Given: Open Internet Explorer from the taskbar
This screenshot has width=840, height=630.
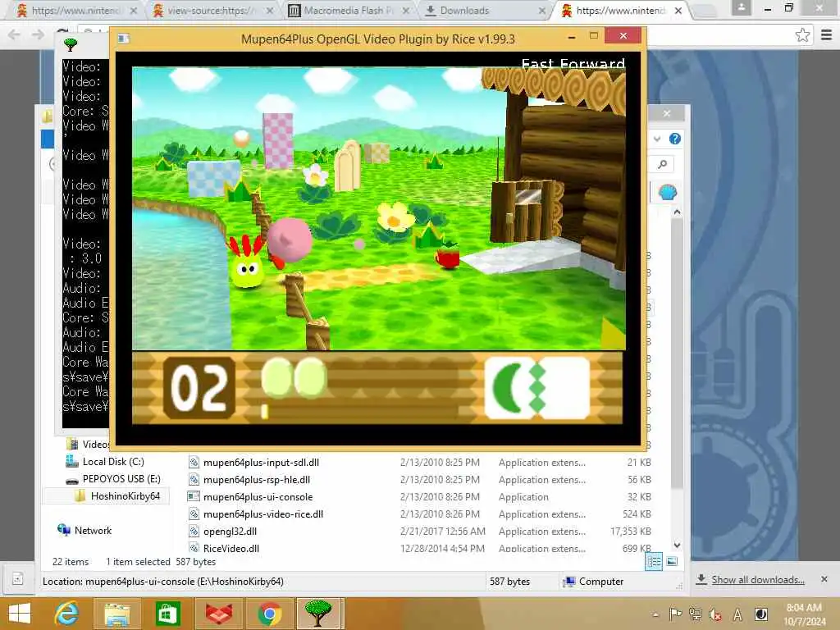Looking at the screenshot, I should click(x=67, y=614).
